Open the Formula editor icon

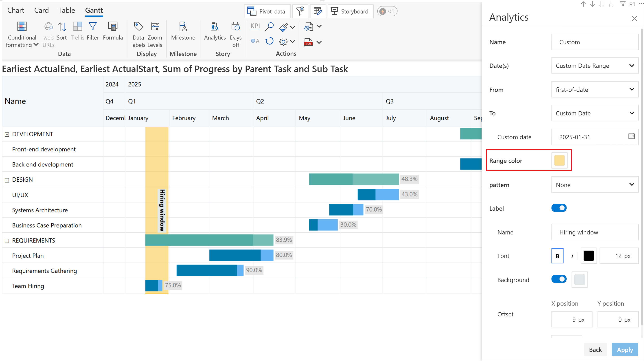point(113,27)
